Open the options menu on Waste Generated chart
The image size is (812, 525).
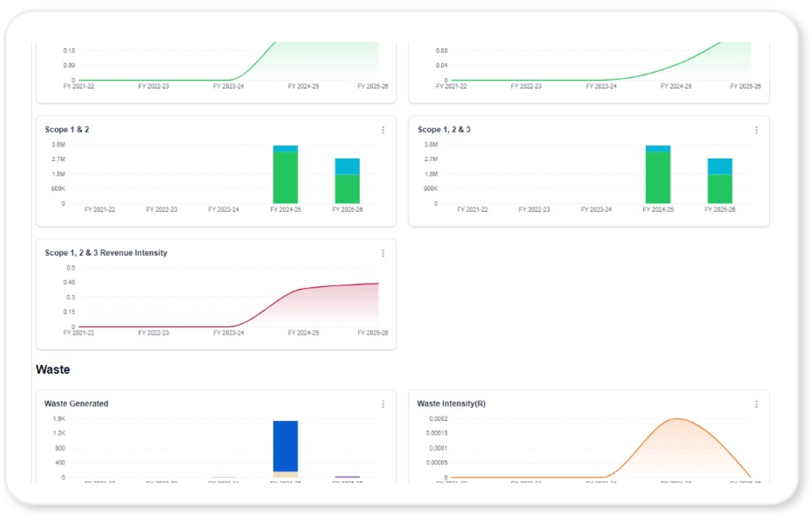pos(383,404)
